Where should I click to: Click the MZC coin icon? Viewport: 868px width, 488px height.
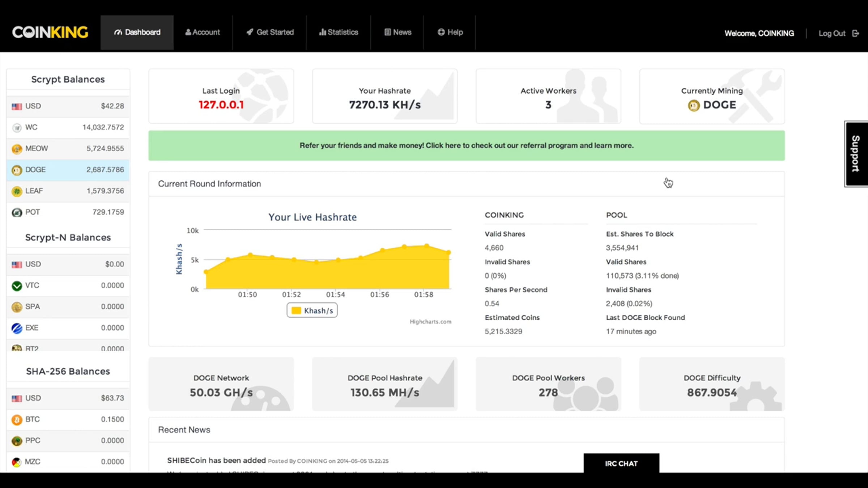point(17,462)
